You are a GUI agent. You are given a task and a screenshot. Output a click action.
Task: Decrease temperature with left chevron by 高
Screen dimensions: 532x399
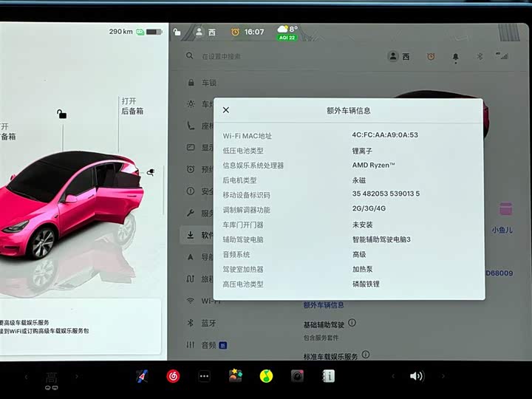[x=26, y=377]
